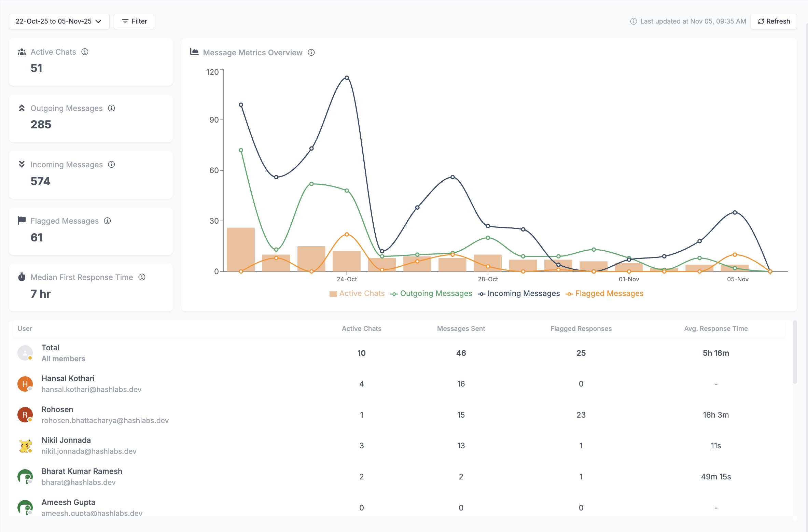Image resolution: width=808 pixels, height=532 pixels.
Task: Click info icon for Median First Response Time
Action: 142,277
